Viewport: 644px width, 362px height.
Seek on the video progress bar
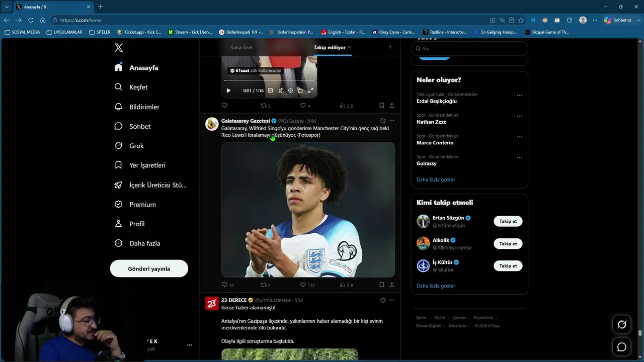tap(269, 80)
